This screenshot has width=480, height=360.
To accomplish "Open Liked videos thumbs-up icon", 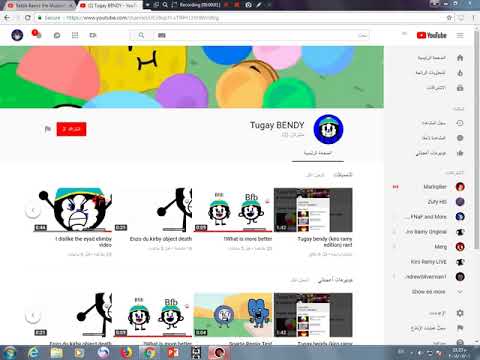I will (x=460, y=153).
